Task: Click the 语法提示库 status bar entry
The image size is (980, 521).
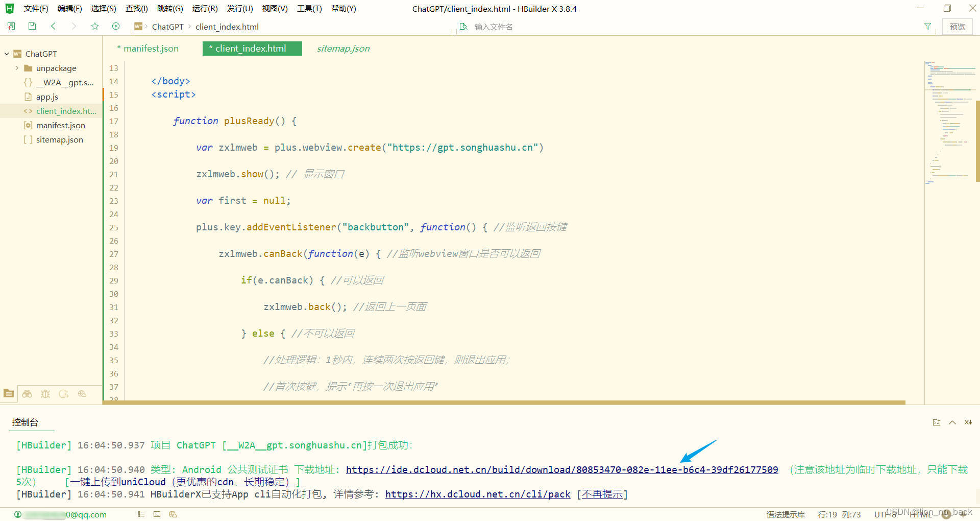Action: pos(786,514)
